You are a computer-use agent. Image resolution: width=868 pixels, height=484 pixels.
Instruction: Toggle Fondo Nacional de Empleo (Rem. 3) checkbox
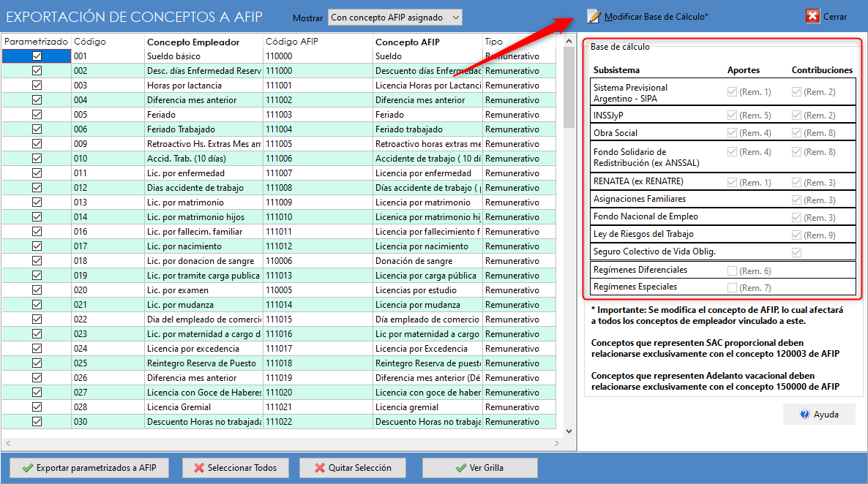(796, 217)
